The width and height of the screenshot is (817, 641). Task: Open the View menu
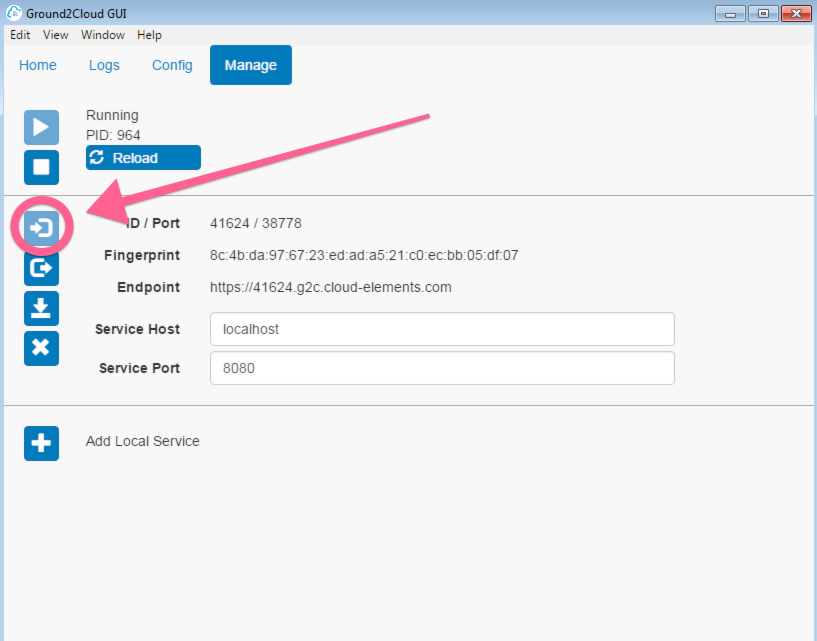56,35
